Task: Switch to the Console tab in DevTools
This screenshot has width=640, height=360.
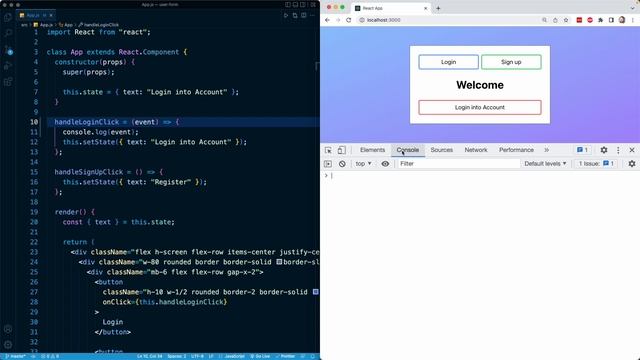Action: pyautogui.click(x=407, y=150)
